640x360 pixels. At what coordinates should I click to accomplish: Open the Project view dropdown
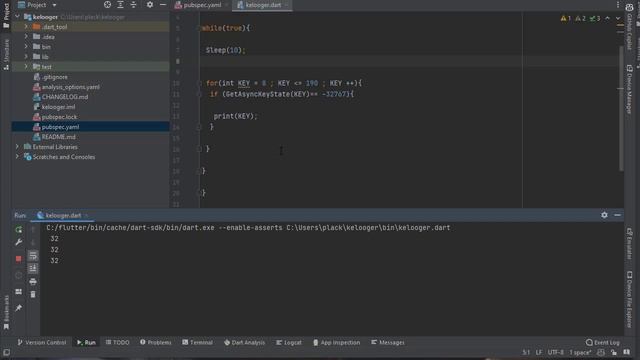pyautogui.click(x=37, y=5)
